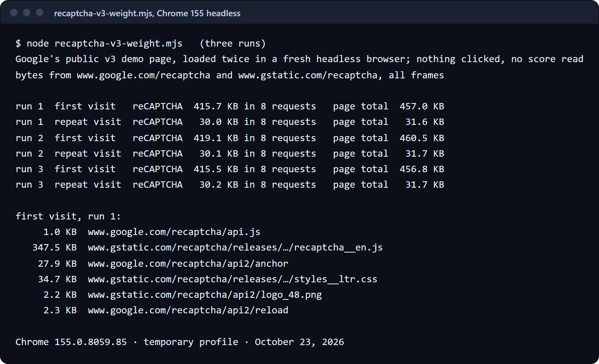The height and width of the screenshot is (364, 599).
Task: Click the value '415.7 KB' in run 1
Action: pyautogui.click(x=216, y=106)
